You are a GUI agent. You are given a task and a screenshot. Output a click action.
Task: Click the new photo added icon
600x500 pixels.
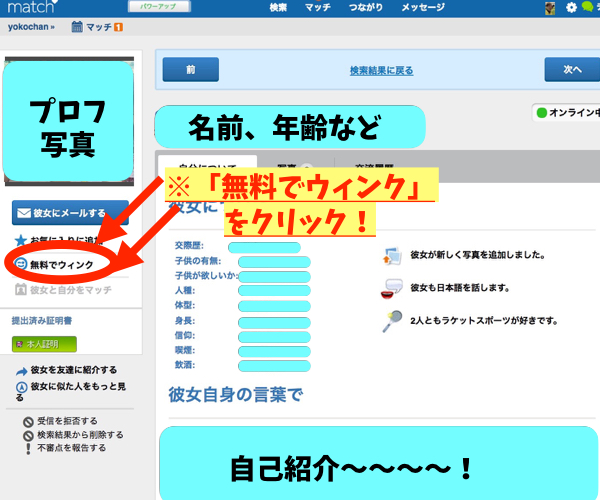click(392, 256)
